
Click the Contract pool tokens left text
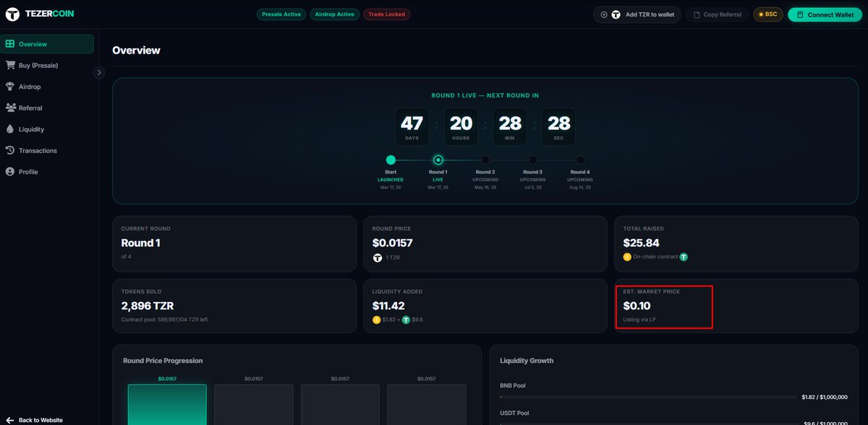click(164, 319)
